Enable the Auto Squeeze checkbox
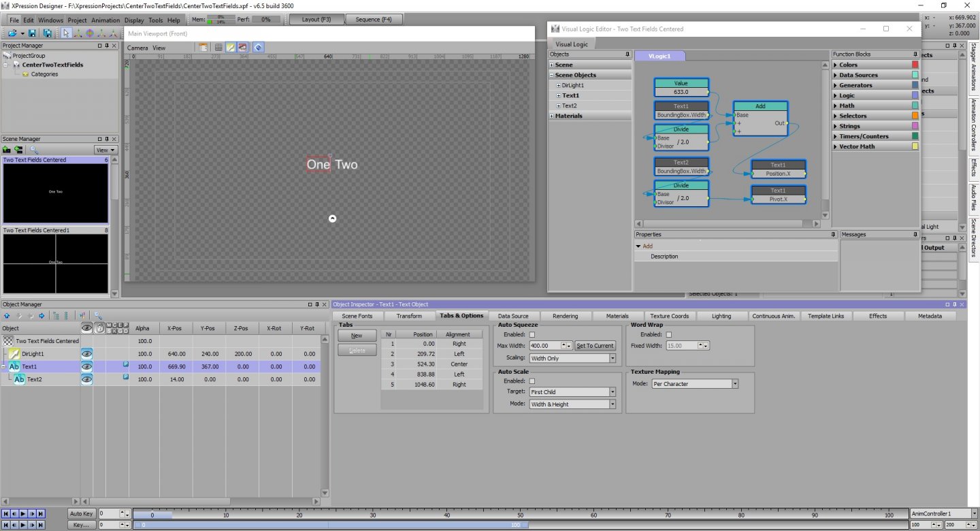The image size is (980, 531). click(x=532, y=334)
